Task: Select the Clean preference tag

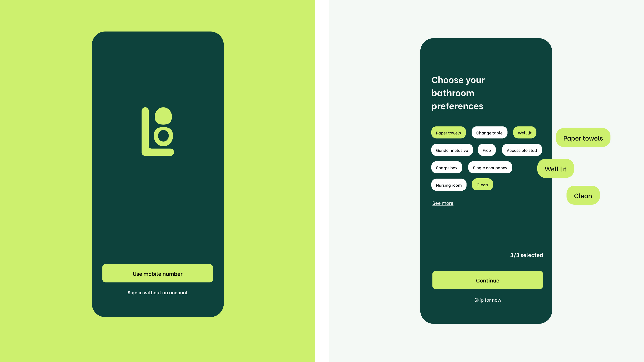Action: pyautogui.click(x=482, y=185)
